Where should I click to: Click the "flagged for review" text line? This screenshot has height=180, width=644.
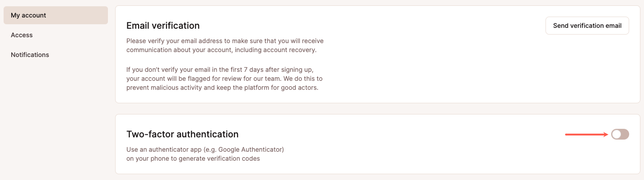point(225,79)
